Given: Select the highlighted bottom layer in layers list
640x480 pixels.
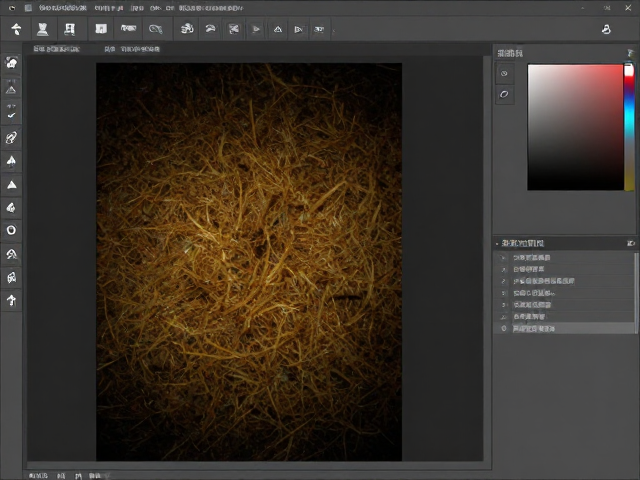Looking at the screenshot, I should [565, 328].
